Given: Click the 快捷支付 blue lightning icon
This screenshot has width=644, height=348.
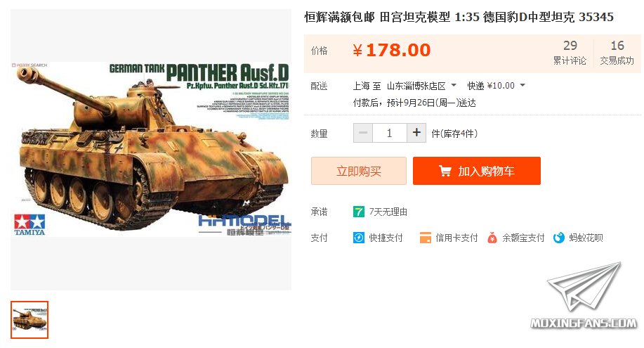Looking at the screenshot, I should click(359, 238).
